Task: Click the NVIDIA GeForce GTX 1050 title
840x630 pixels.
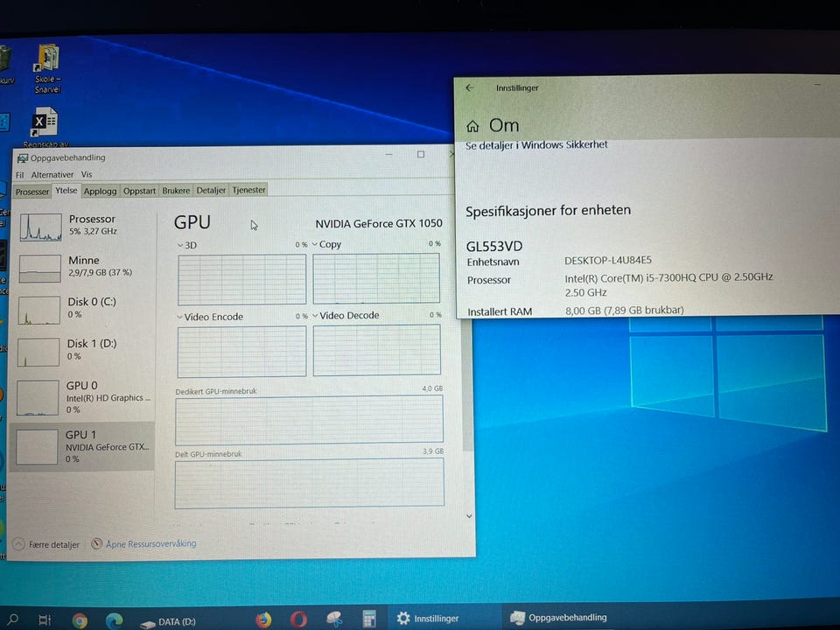Action: click(x=379, y=223)
